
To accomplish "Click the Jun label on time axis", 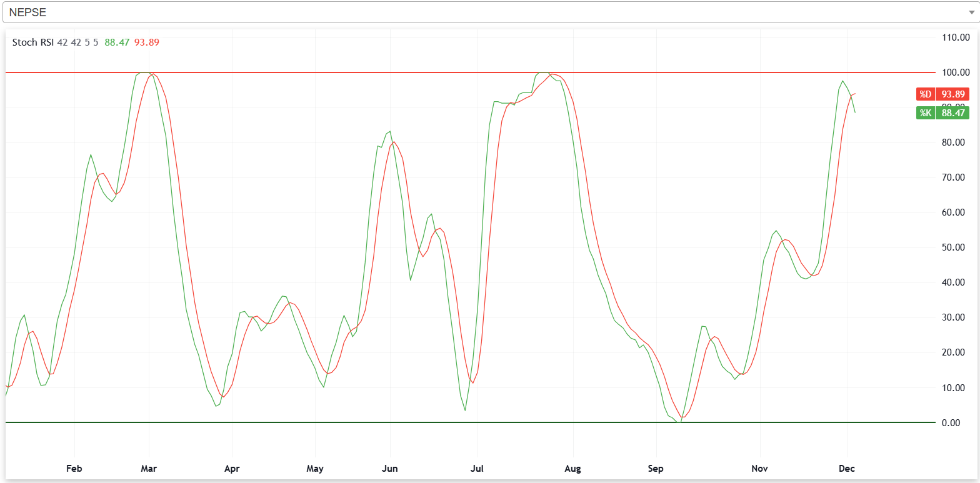I will [390, 468].
